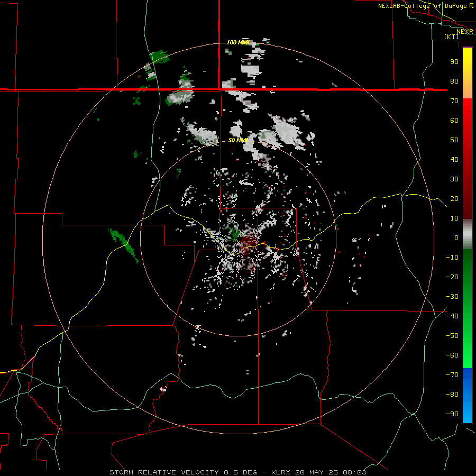
Task: Click the 70 value on velocity scale
Action: coord(454,101)
